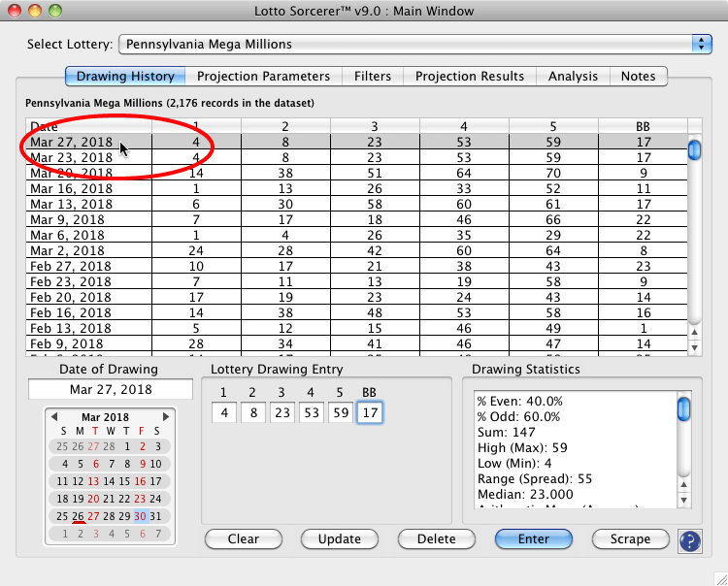
Task: Click ball 1 entry field showing 4
Action: (x=225, y=412)
